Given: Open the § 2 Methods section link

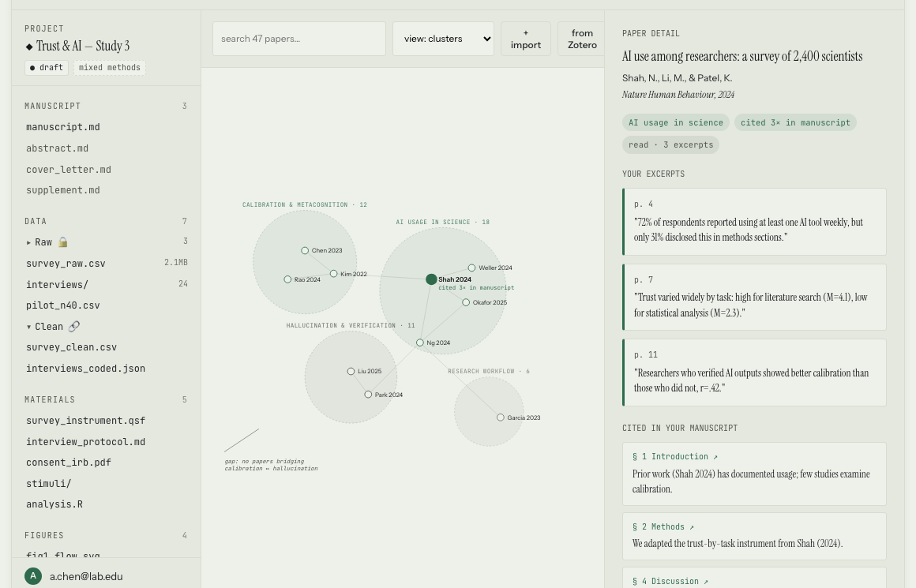Looking at the screenshot, I should click(663, 526).
